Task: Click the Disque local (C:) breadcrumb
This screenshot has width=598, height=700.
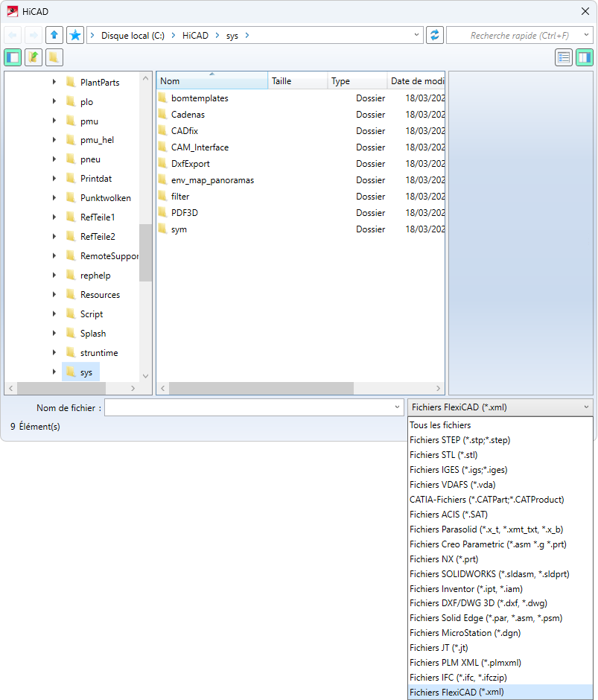Action: (x=133, y=36)
